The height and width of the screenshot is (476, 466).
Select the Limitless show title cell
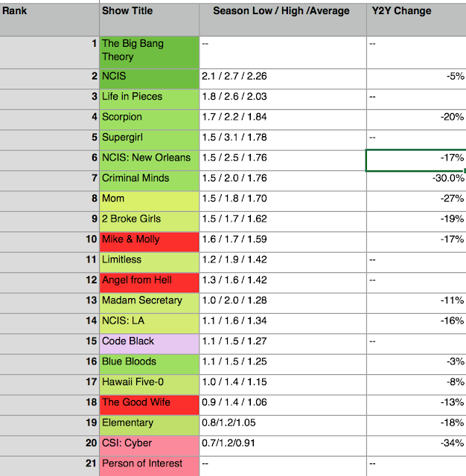click(x=149, y=260)
